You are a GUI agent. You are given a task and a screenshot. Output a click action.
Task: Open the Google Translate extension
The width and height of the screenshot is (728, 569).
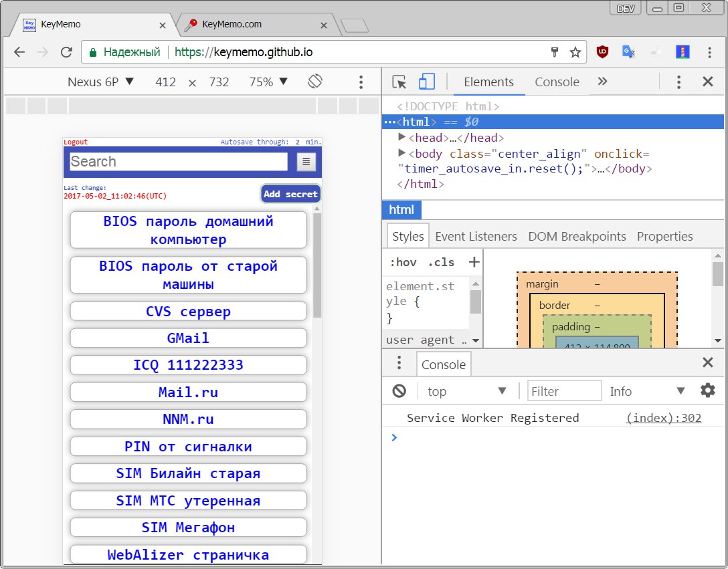[x=629, y=52]
